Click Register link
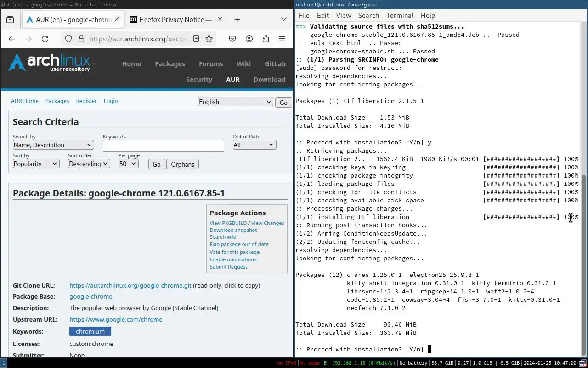Screen dimensions: 588x368 pyautogui.click(x=86, y=101)
